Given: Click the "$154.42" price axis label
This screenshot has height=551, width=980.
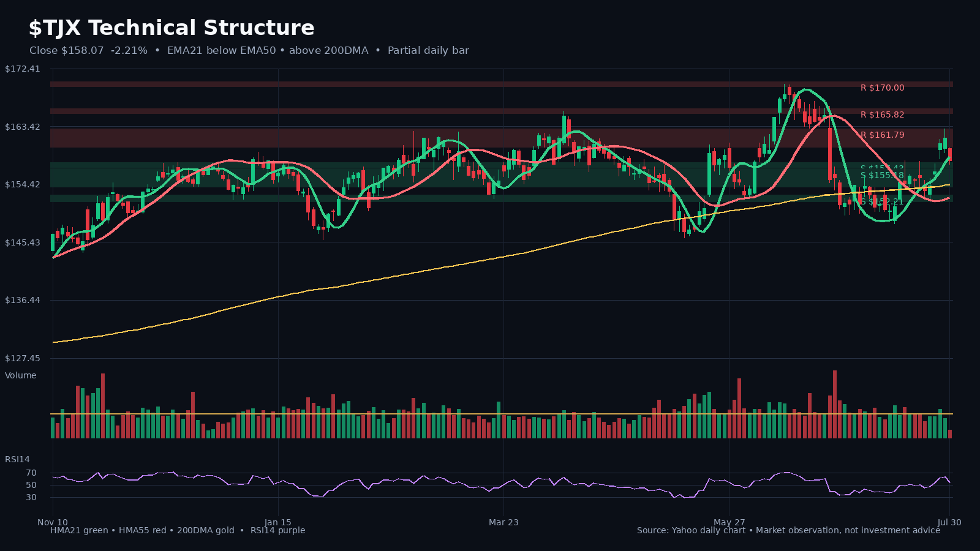Looking at the screenshot, I should pyautogui.click(x=23, y=185).
